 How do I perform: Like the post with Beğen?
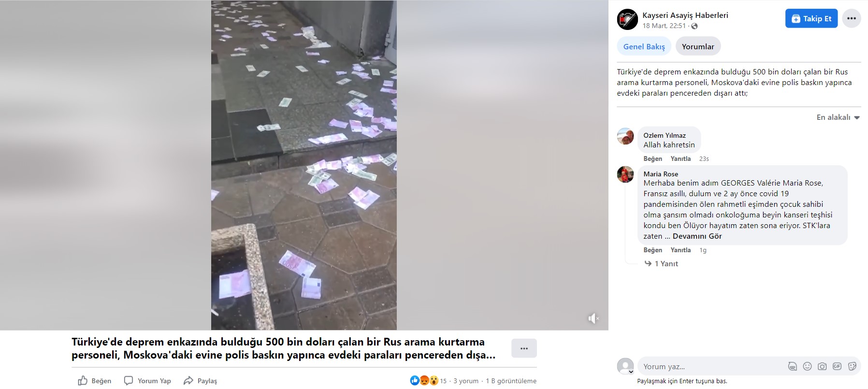(95, 381)
